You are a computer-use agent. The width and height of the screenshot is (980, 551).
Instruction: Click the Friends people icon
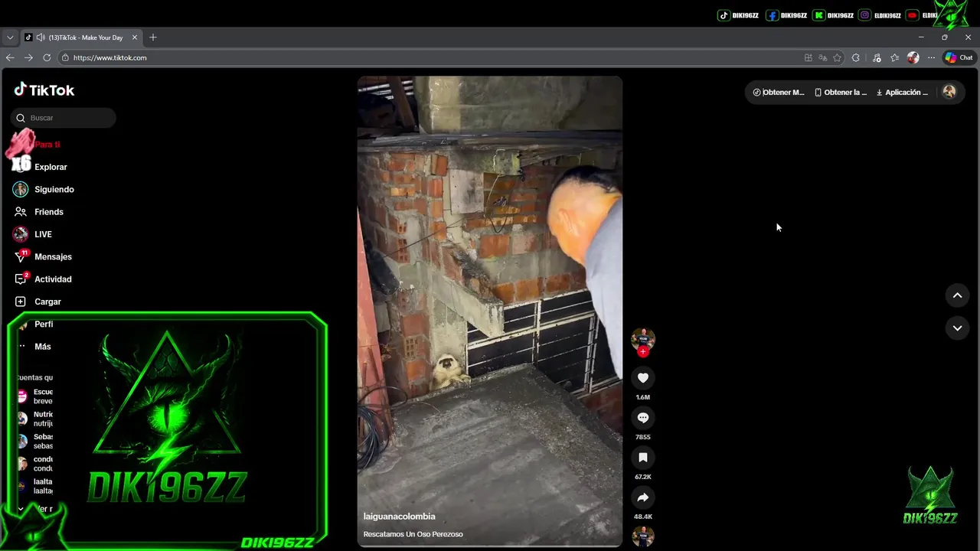tap(21, 212)
